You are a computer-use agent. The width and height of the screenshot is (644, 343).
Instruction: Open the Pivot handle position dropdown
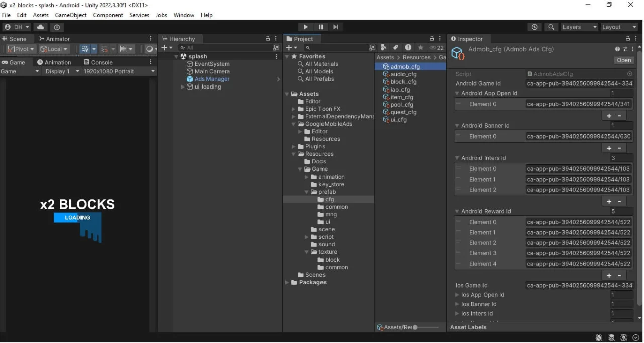tap(22, 49)
